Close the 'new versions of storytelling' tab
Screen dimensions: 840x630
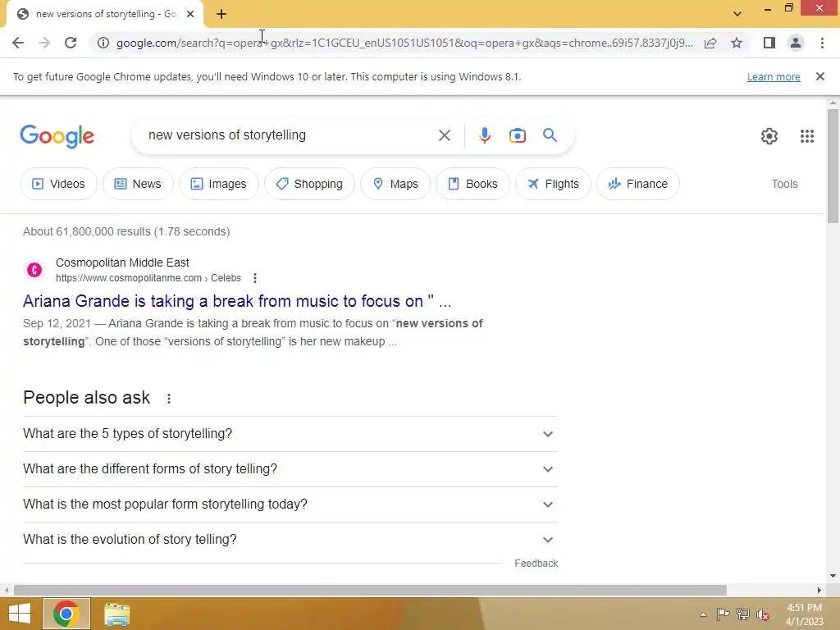click(190, 14)
